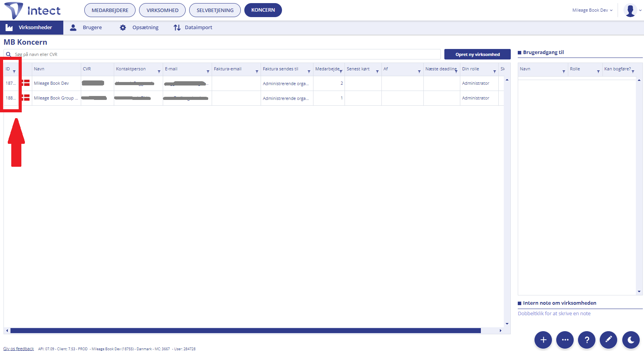Open help with the question mark button
644x351 pixels.
pos(587,340)
